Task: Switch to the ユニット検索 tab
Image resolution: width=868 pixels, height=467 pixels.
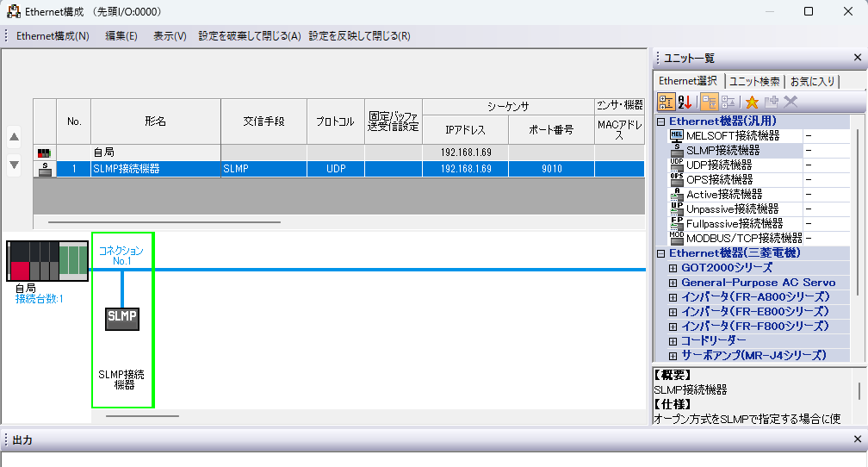Action: [x=754, y=81]
